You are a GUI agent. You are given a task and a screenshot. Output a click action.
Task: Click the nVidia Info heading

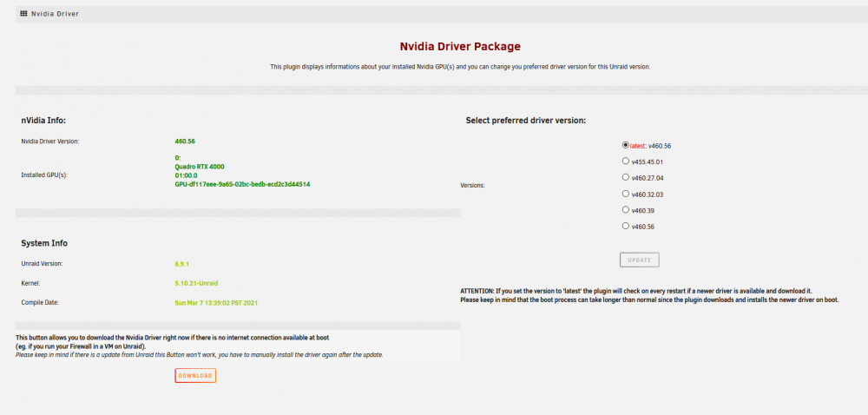[43, 120]
